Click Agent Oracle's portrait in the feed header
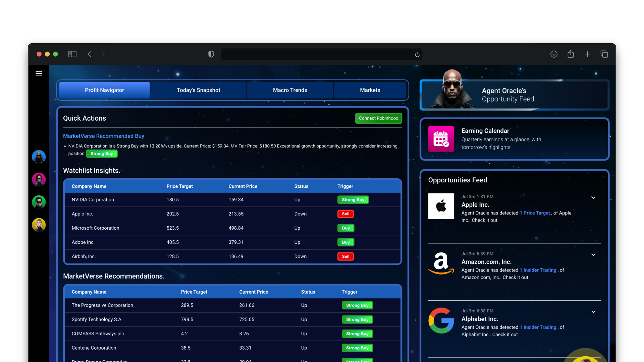The width and height of the screenshot is (644, 362). tap(452, 89)
